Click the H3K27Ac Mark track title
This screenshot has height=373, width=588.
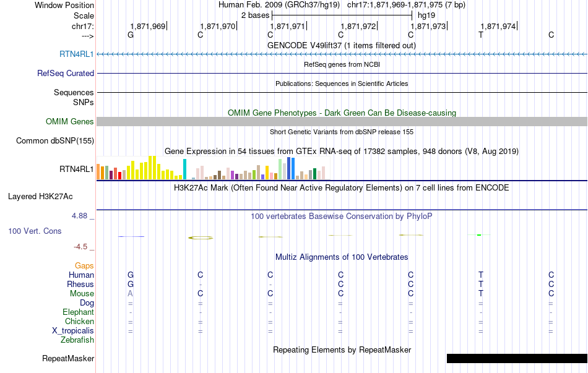342,188
